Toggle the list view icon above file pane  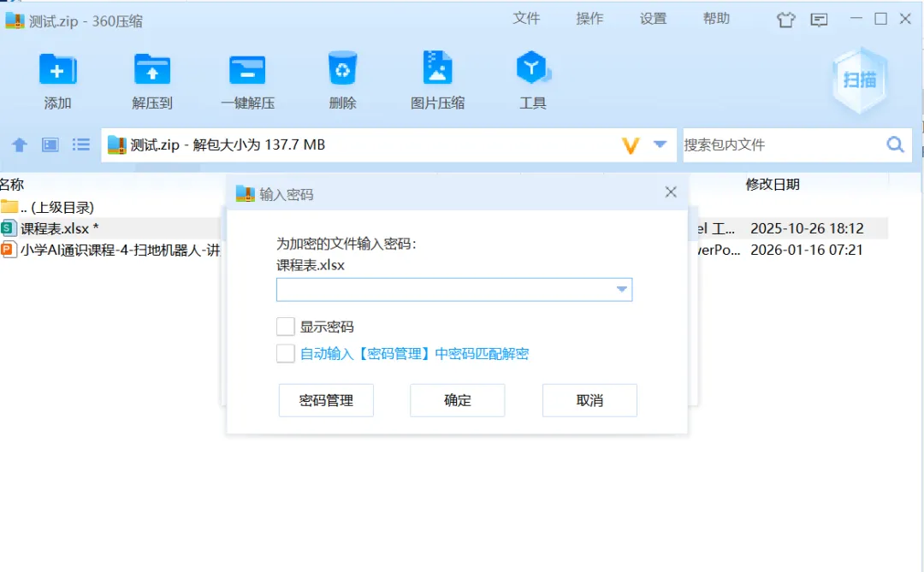click(80, 144)
